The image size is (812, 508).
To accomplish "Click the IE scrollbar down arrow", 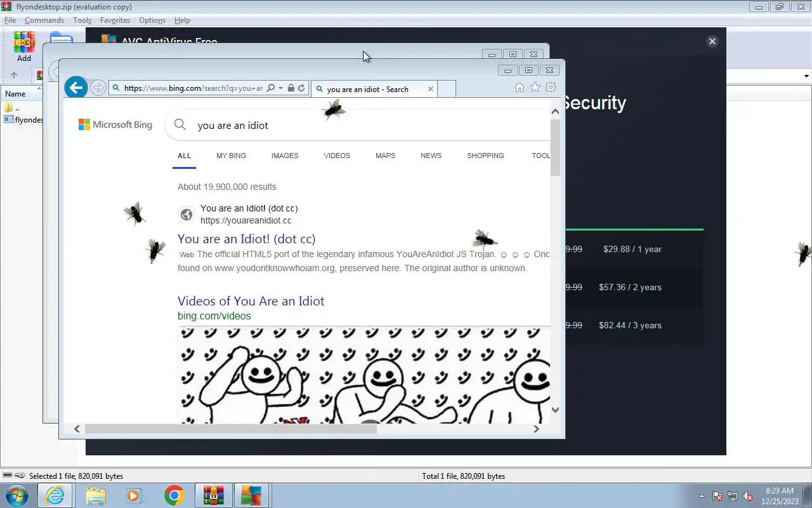I will pyautogui.click(x=555, y=410).
